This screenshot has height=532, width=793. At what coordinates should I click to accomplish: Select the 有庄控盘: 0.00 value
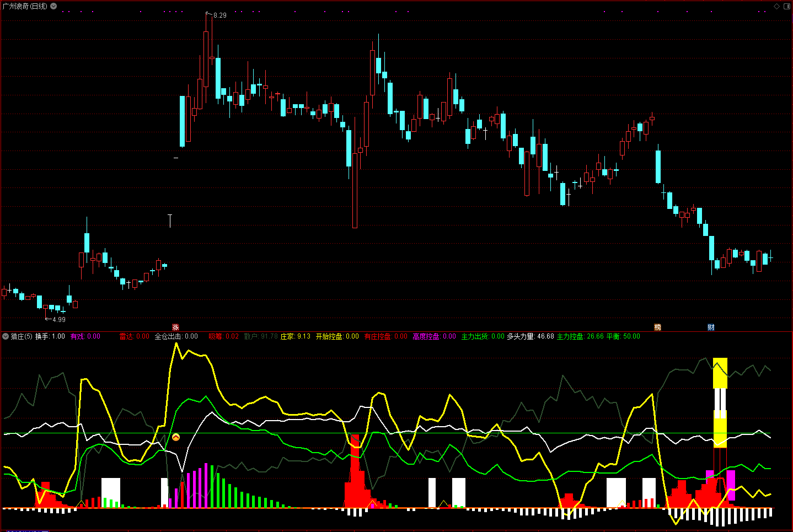tap(386, 336)
